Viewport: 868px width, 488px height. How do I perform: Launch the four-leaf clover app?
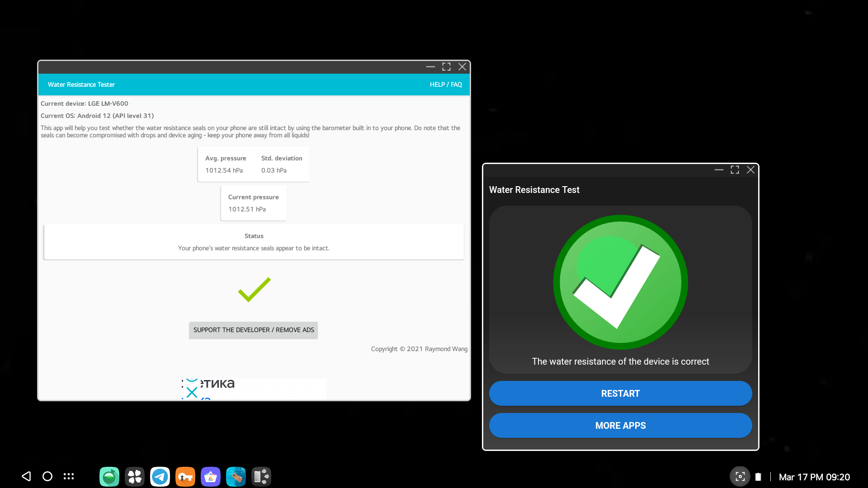click(135, 477)
